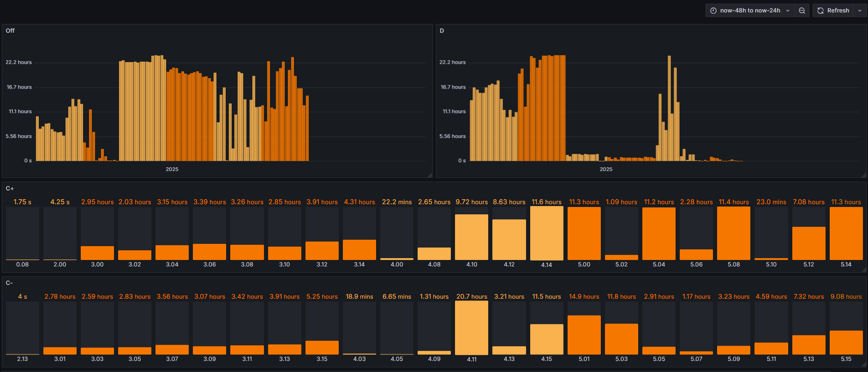Open the refresh interval dropdown arrow

pyautogui.click(x=860, y=11)
